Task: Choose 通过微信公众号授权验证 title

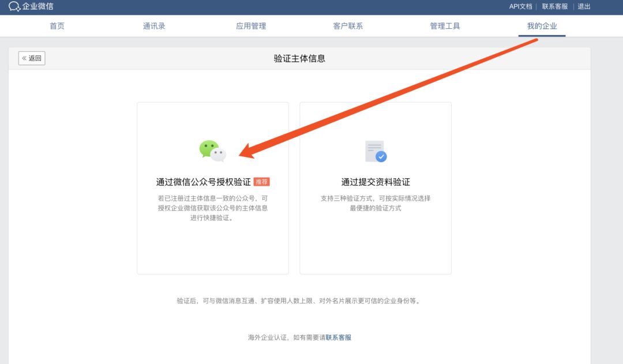Action: pyautogui.click(x=204, y=182)
